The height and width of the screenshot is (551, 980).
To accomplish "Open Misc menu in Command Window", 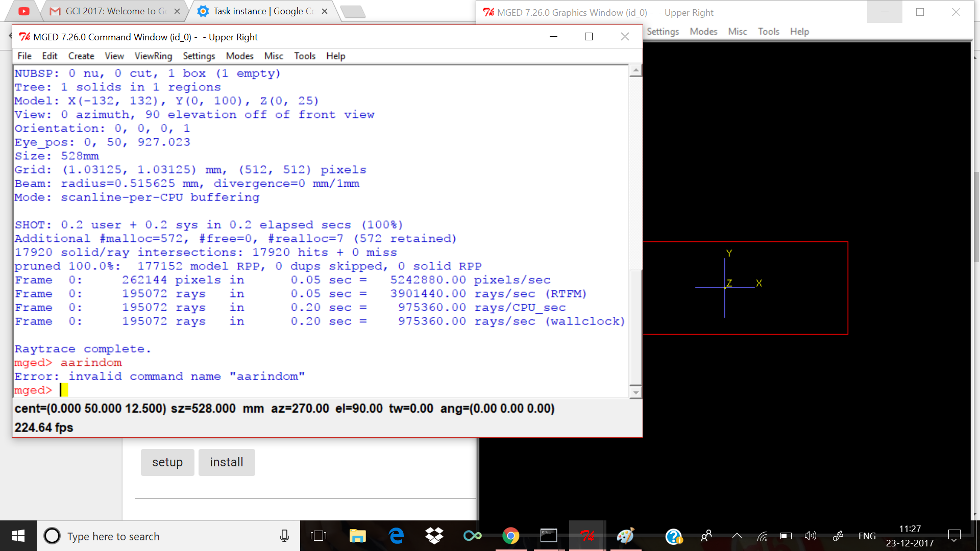I will [274, 56].
